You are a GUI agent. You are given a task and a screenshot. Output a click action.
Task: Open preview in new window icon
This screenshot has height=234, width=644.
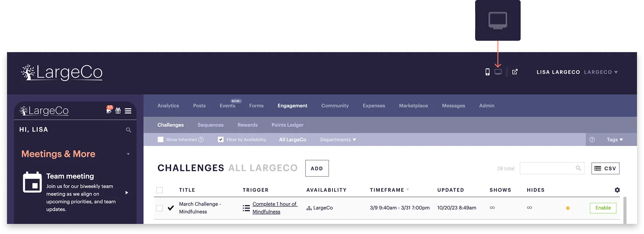click(x=515, y=72)
